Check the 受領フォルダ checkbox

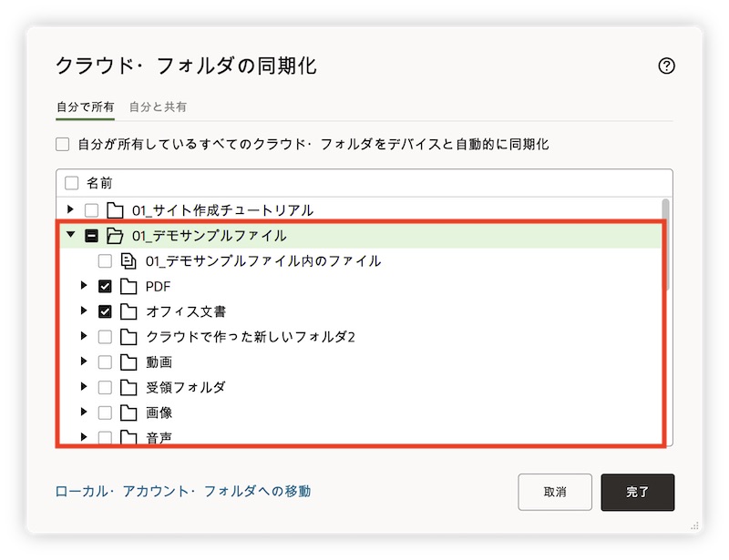tap(105, 387)
